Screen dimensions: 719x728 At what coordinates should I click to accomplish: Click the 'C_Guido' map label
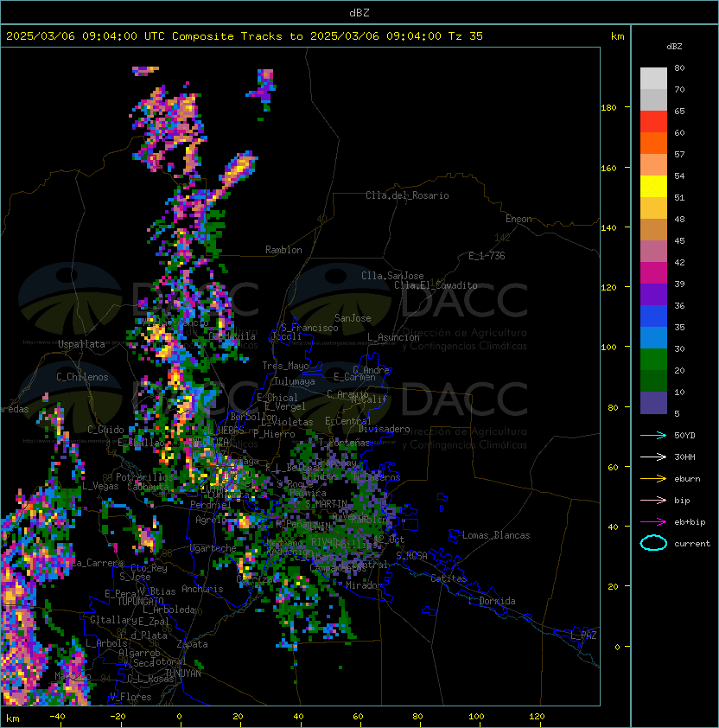click(105, 430)
